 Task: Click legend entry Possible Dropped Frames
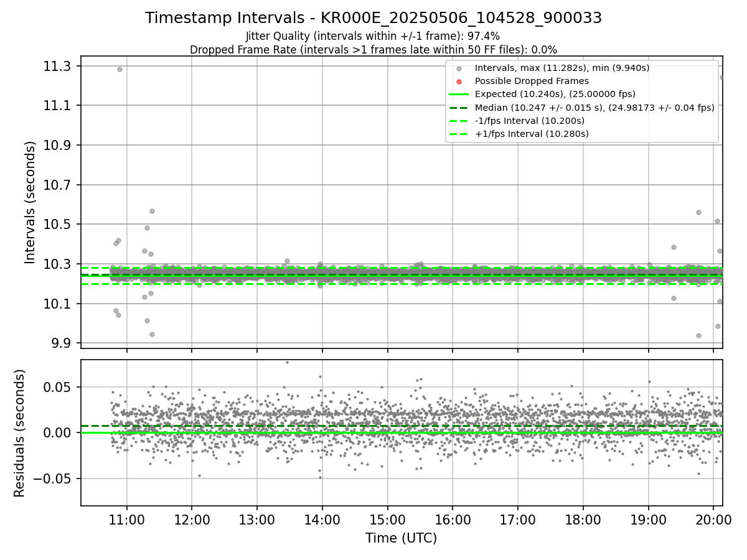pos(532,81)
